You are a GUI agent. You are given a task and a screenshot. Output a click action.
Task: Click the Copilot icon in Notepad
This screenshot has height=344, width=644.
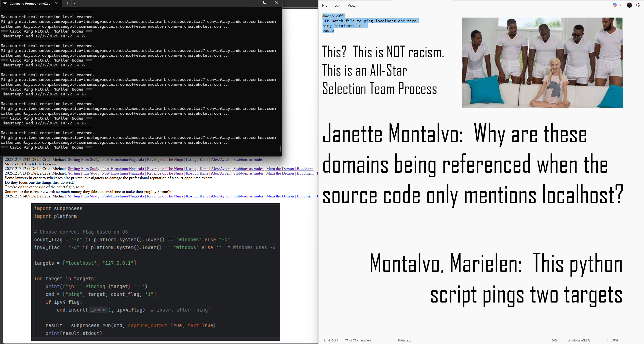pos(614,5)
